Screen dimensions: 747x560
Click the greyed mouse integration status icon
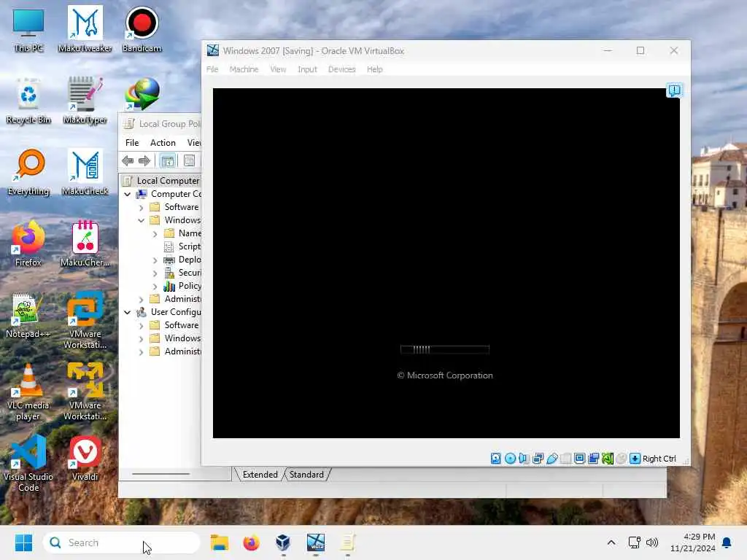[x=622, y=459]
